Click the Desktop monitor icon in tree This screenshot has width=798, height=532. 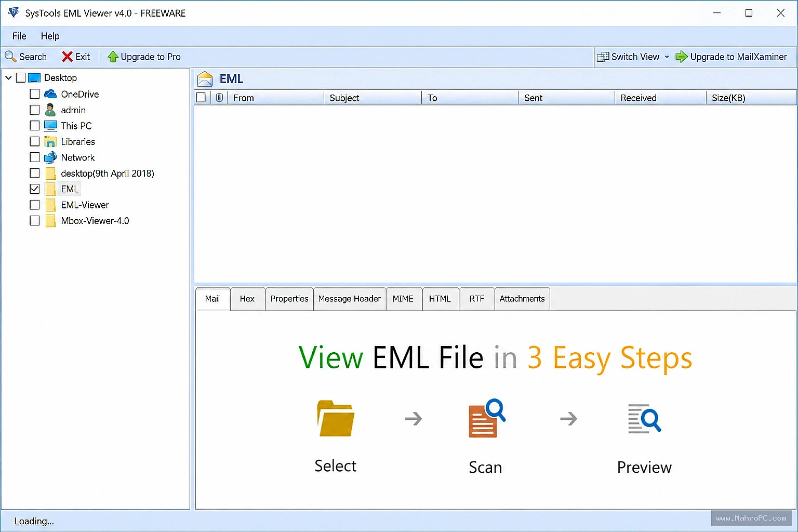pyautogui.click(x=34, y=78)
